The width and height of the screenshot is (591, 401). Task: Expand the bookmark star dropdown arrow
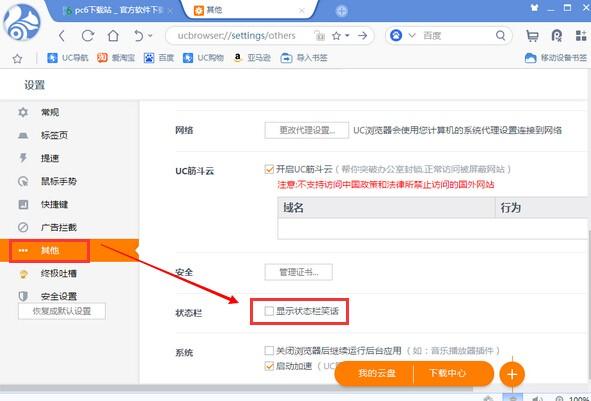pos(347,35)
